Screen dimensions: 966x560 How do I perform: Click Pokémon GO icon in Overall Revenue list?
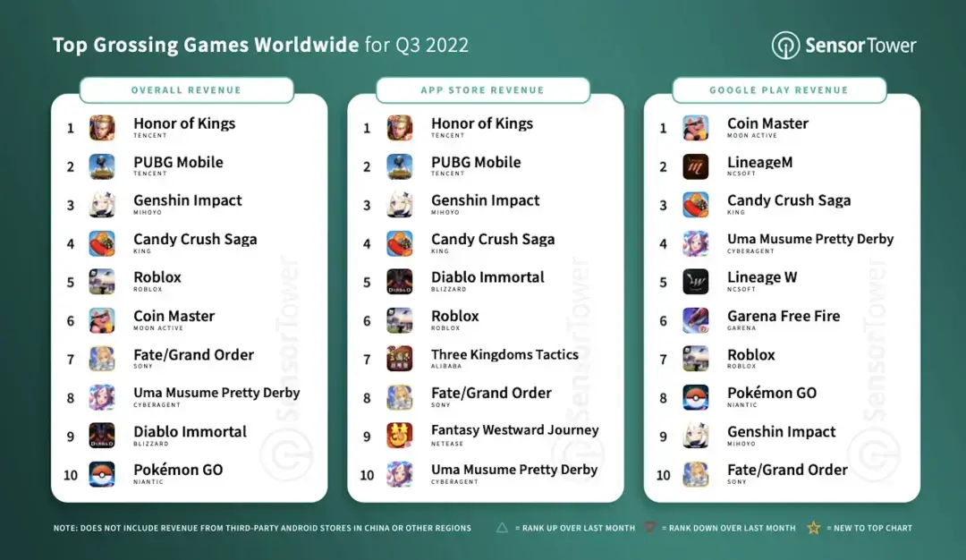(x=102, y=474)
